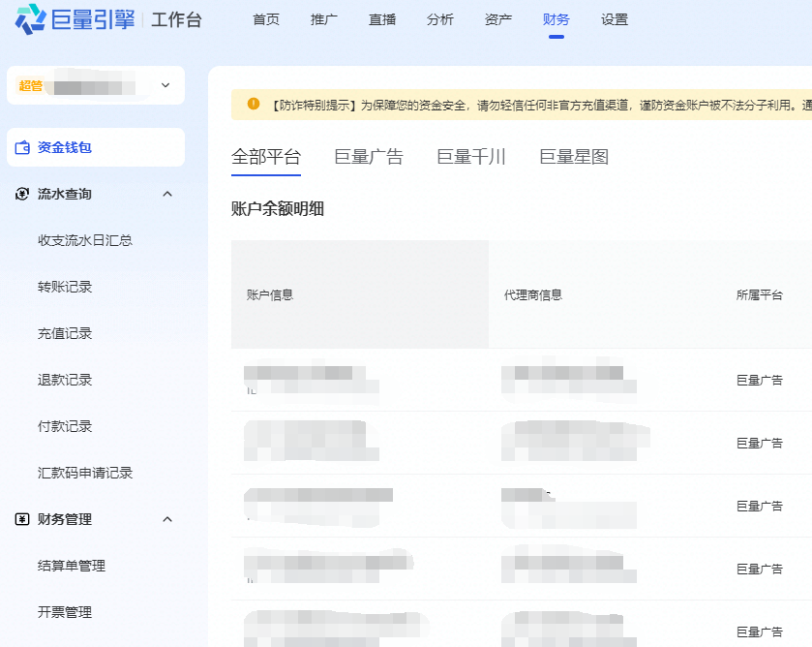Collapse the 流水查询 section

click(167, 194)
